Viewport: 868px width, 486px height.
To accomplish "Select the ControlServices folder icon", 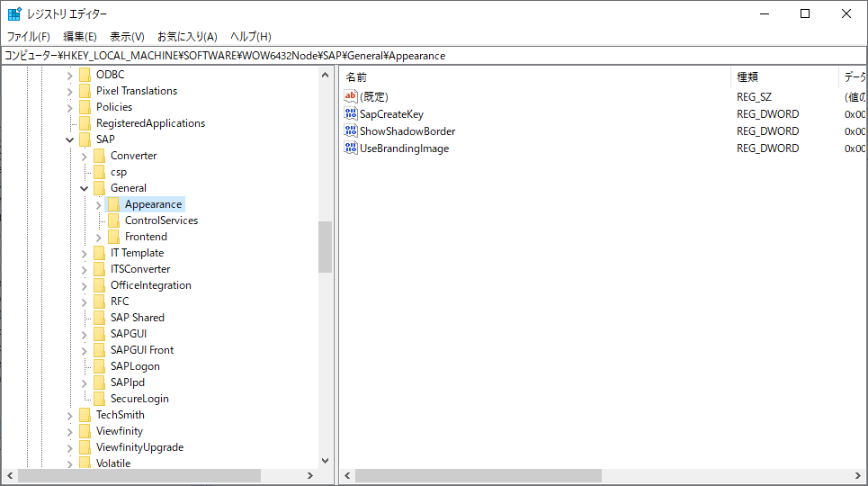I will coord(113,220).
